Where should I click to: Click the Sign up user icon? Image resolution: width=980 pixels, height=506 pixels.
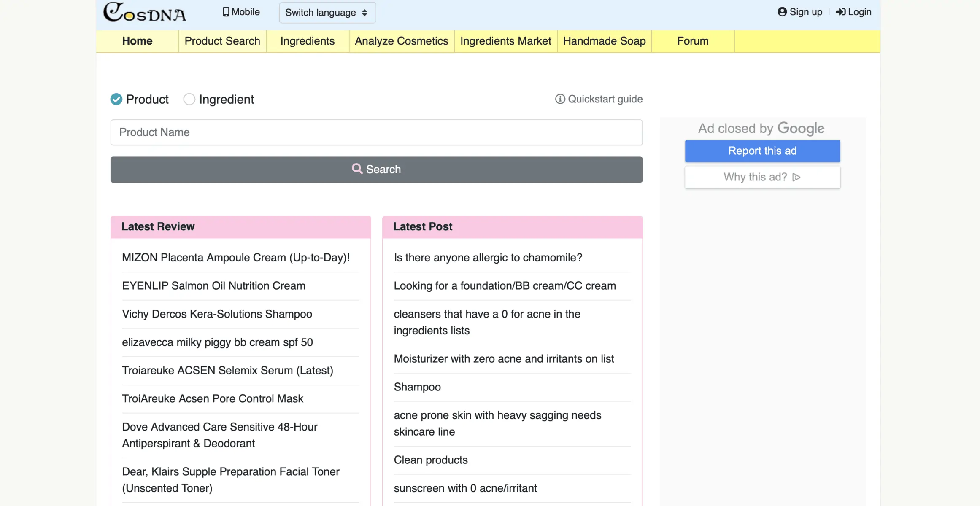(782, 12)
